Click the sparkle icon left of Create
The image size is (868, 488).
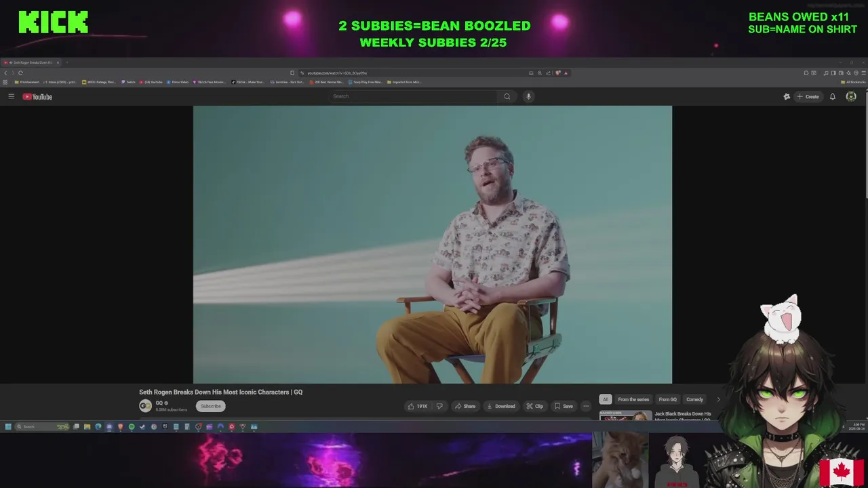click(x=787, y=96)
